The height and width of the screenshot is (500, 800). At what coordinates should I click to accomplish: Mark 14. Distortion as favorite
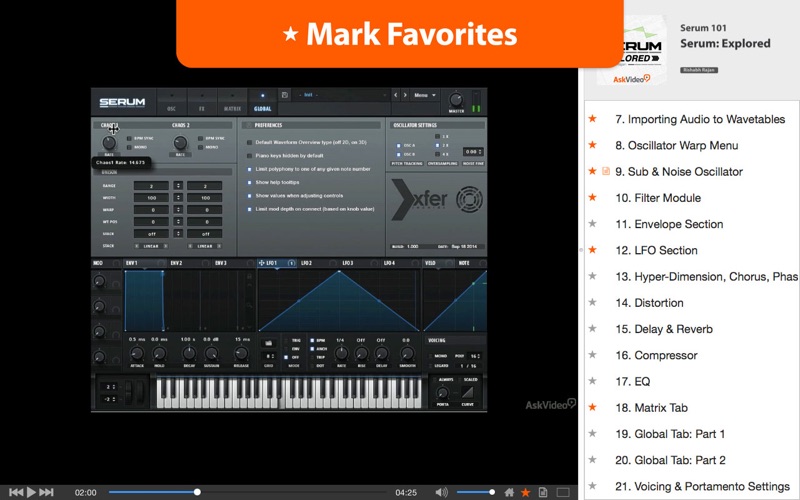point(592,303)
